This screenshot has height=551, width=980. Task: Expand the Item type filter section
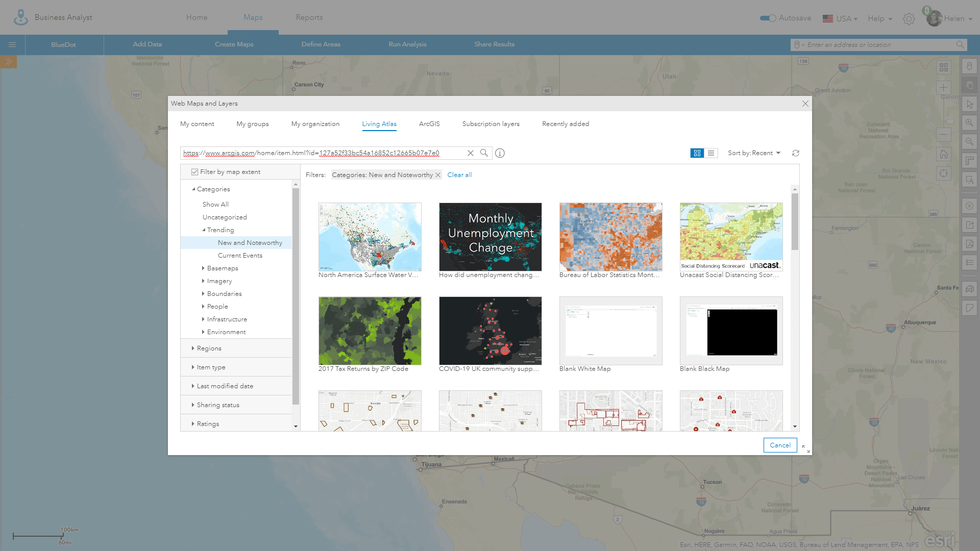[x=211, y=367]
